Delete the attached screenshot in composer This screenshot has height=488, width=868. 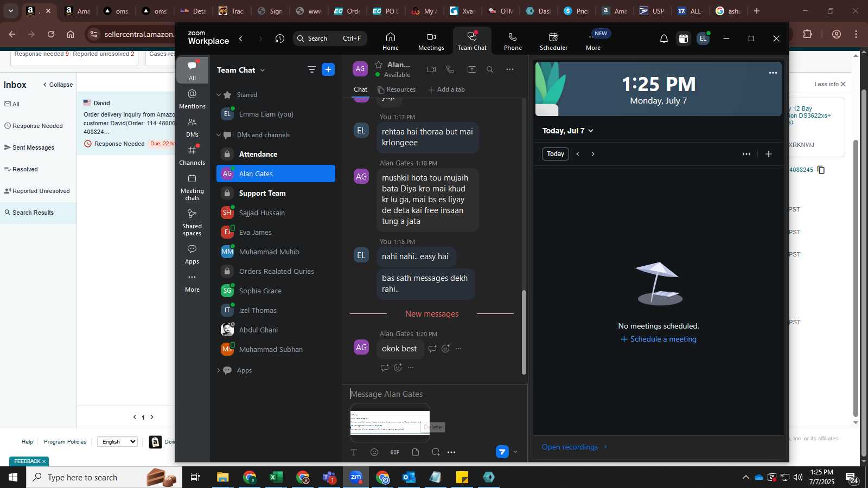[433, 427]
